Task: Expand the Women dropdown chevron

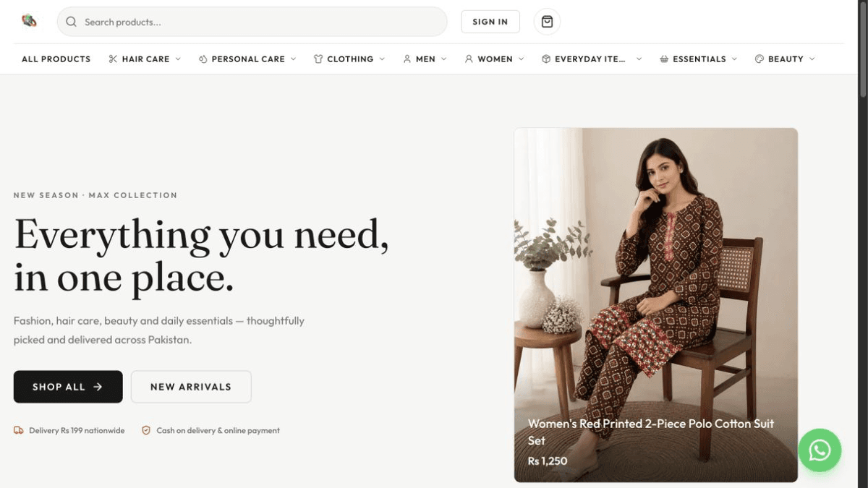Action: coord(521,59)
